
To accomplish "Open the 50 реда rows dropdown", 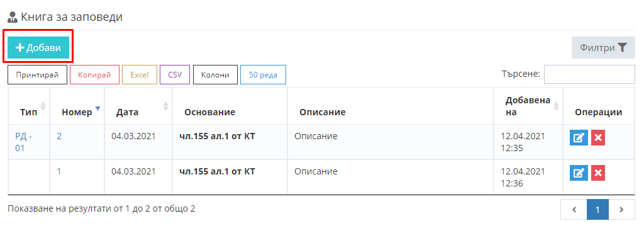I will [263, 75].
